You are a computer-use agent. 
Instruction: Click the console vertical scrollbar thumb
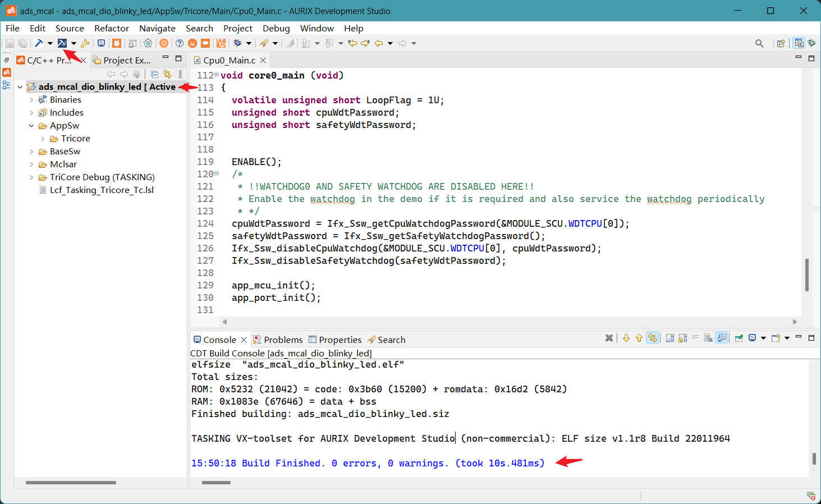(814, 459)
